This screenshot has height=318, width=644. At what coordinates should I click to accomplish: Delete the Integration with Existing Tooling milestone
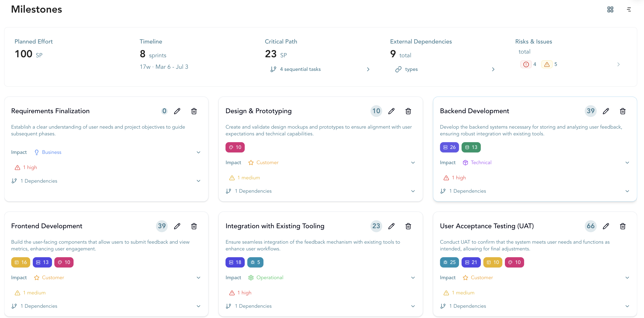click(x=408, y=226)
